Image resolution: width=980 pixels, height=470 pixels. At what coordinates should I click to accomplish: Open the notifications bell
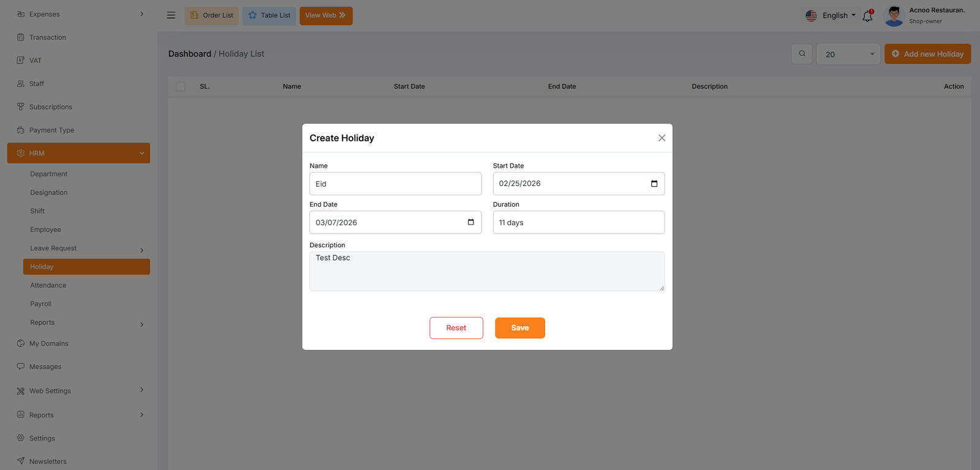click(x=867, y=17)
